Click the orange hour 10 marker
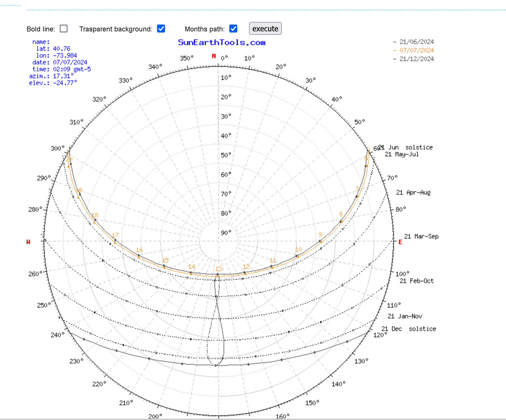The height and width of the screenshot is (420, 506). (298, 249)
